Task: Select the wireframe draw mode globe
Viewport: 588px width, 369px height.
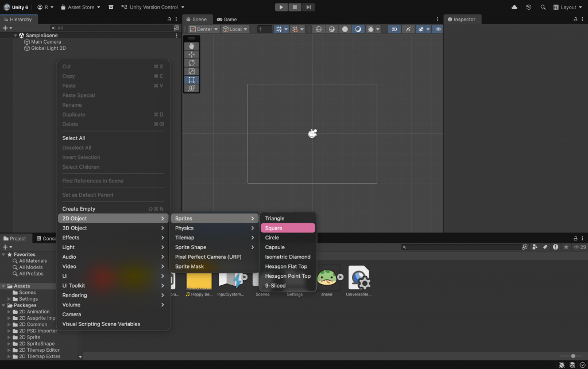Action: click(318, 29)
